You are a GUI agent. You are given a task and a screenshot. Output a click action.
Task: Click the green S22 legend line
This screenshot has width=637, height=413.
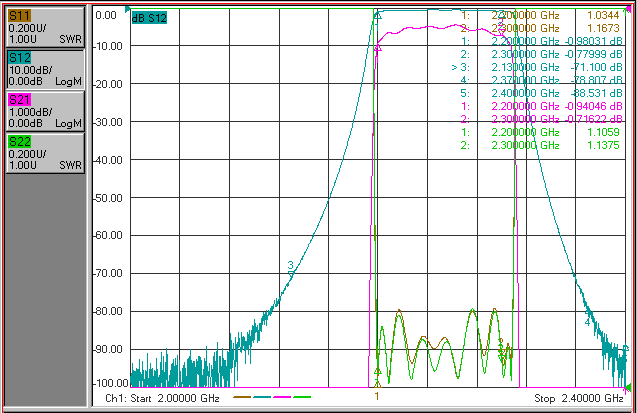pyautogui.click(x=302, y=397)
